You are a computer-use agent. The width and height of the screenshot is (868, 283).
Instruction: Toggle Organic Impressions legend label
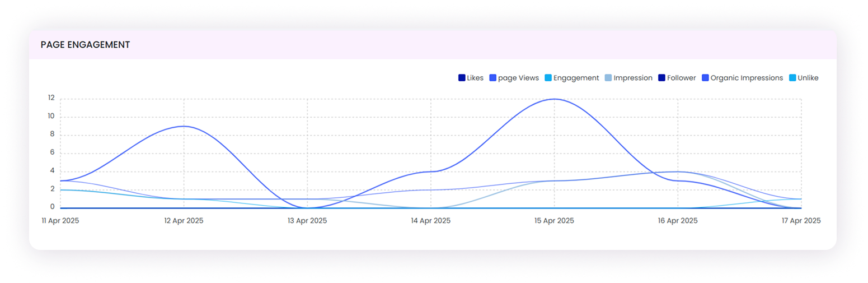746,78
